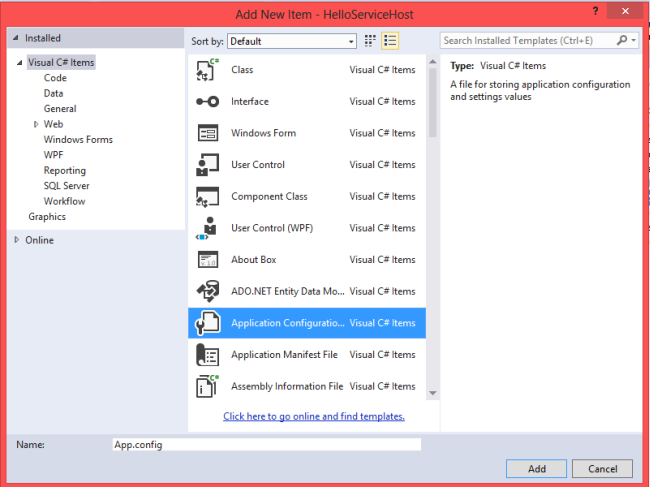650x487 pixels.
Task: Select the Interface template icon
Action: 207,102
